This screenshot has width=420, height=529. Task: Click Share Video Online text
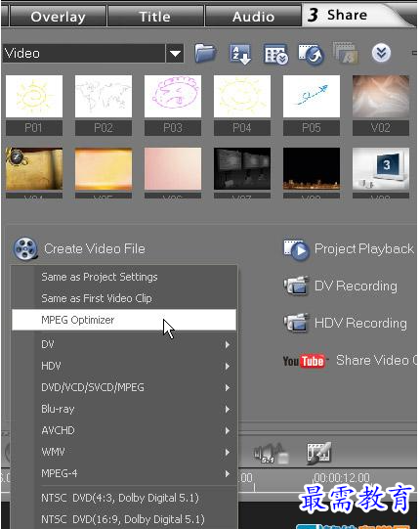pyautogui.click(x=377, y=360)
